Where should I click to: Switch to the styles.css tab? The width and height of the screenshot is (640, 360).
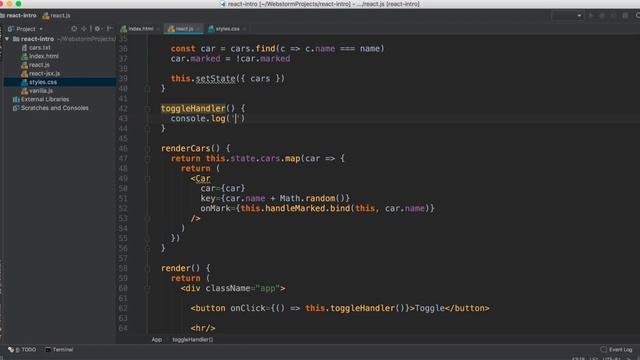tap(227, 29)
